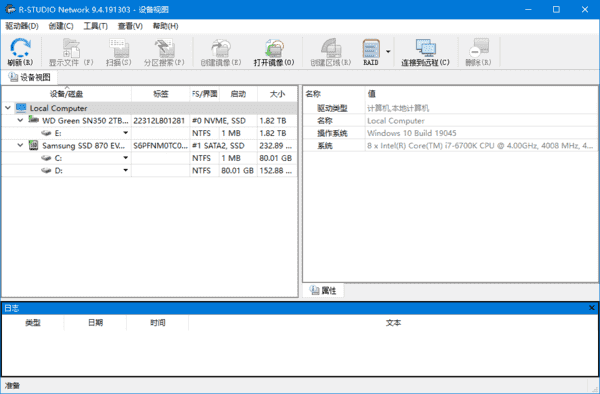Viewport: 600px width, 394px height.
Task: Open the dropdown arrow for partition C:
Action: point(126,158)
